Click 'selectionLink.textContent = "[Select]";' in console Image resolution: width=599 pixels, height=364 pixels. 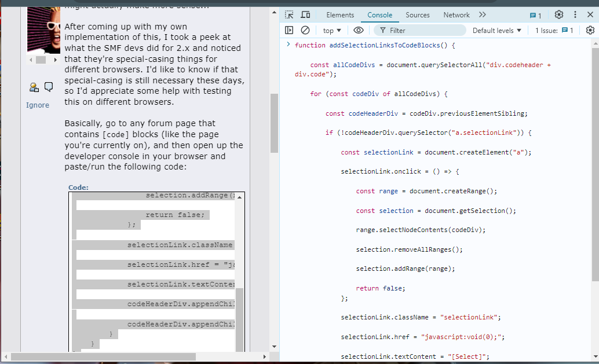pyautogui.click(x=415, y=356)
